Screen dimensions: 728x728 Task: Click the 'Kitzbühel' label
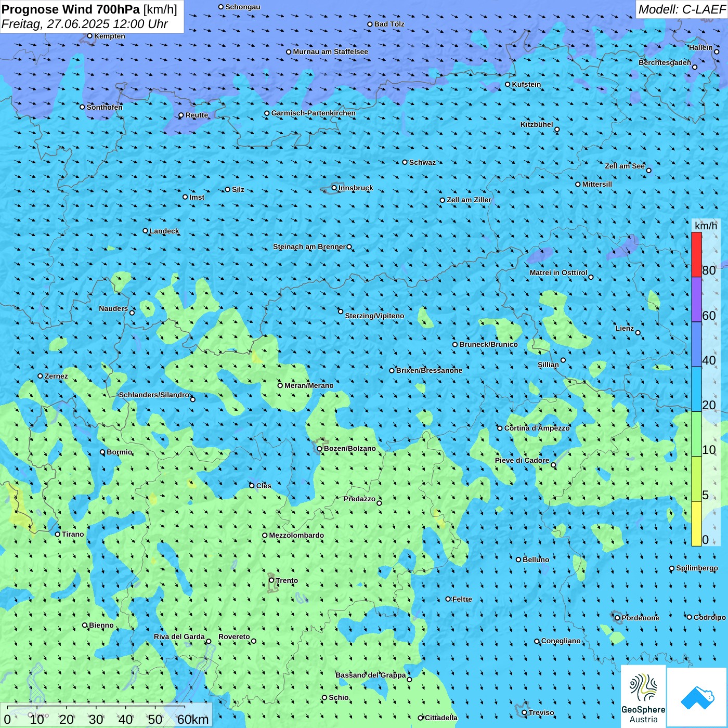(x=537, y=124)
